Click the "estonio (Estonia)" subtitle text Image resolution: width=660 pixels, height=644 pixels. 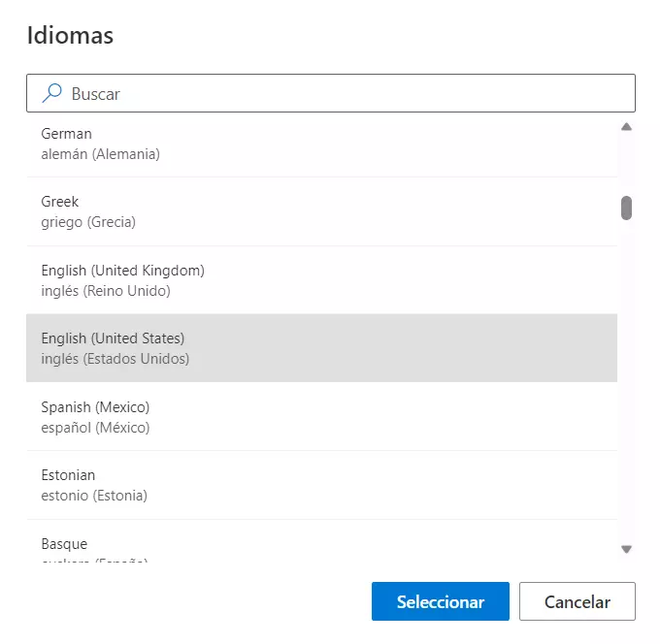click(x=94, y=496)
